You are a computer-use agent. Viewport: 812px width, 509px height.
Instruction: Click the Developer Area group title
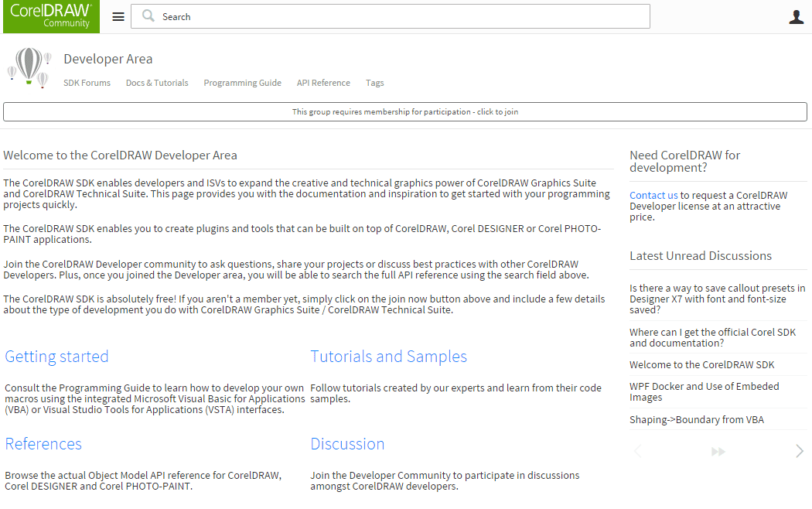tap(107, 59)
